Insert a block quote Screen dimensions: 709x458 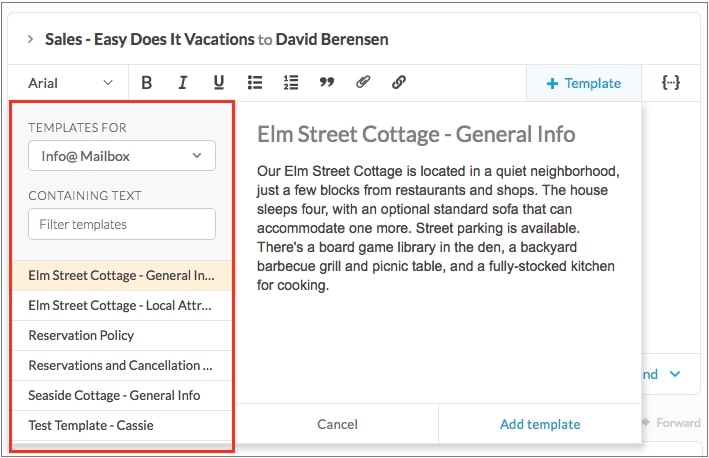click(x=327, y=82)
